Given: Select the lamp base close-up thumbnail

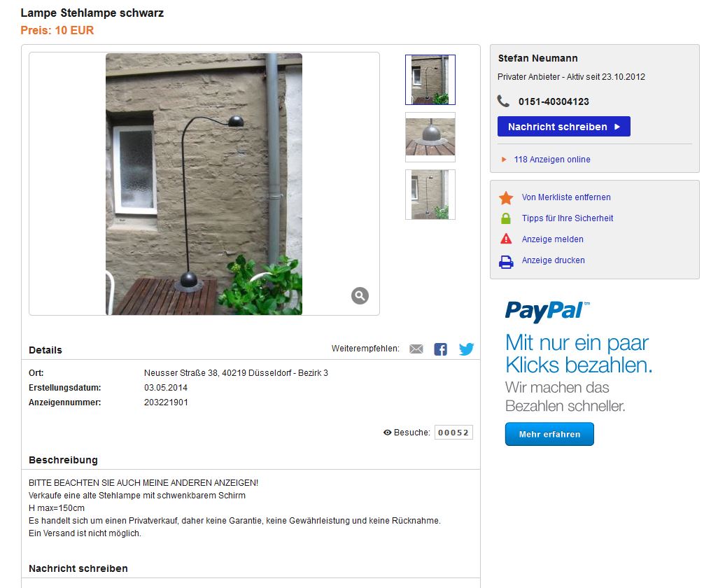Looking at the screenshot, I should 430,137.
